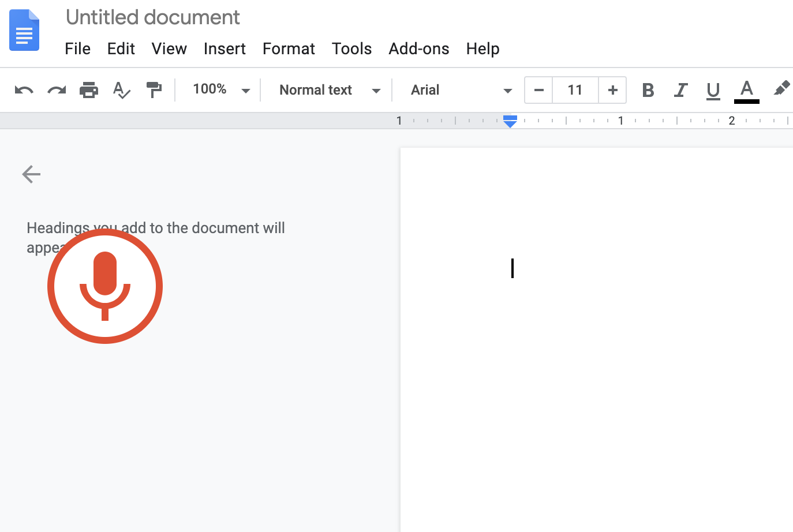
Task: Toggle bold formatting
Action: point(648,90)
